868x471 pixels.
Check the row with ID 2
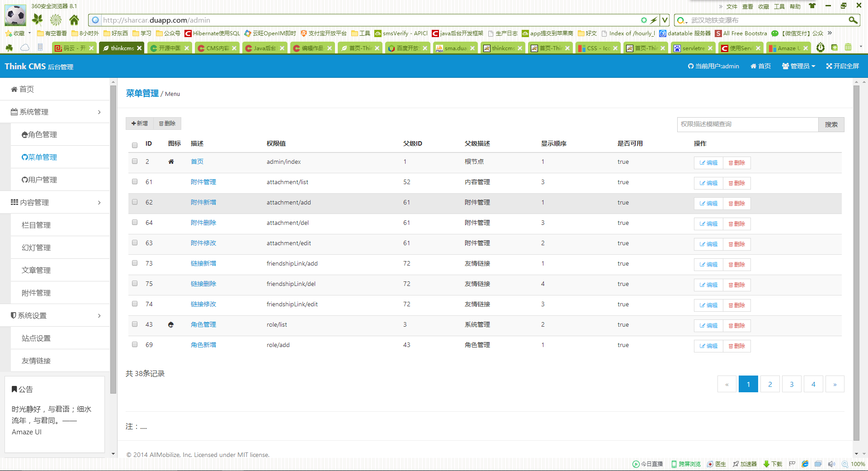(x=135, y=161)
